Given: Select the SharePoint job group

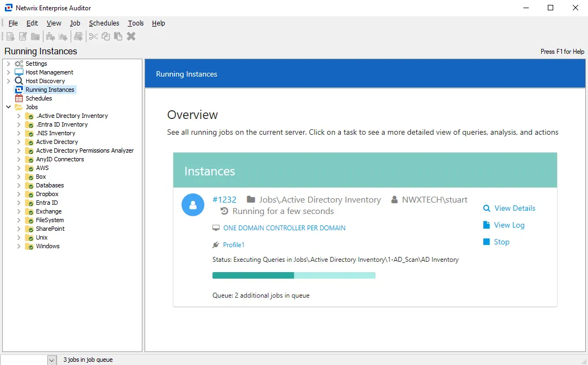Looking at the screenshot, I should (x=50, y=229).
